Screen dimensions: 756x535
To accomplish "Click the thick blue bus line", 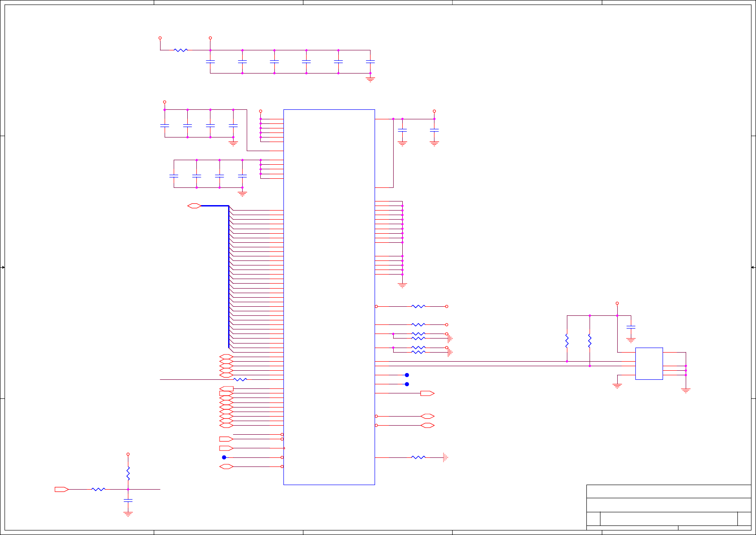I will coord(229,276).
